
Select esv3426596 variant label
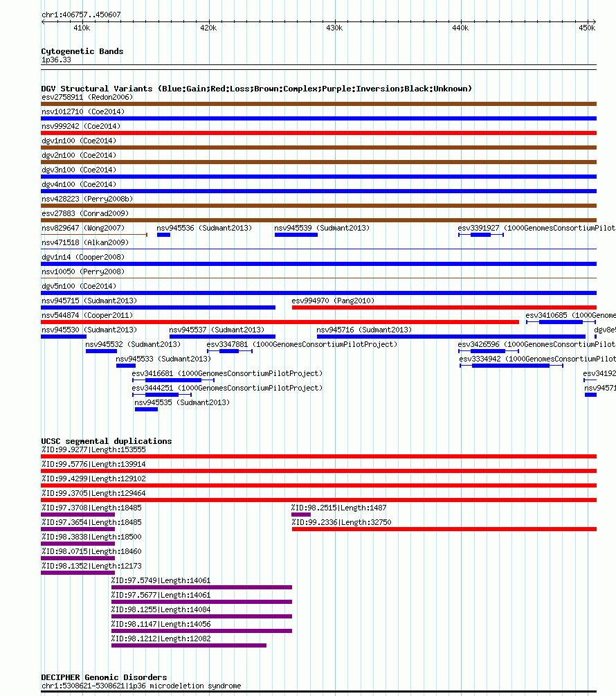click(x=536, y=344)
